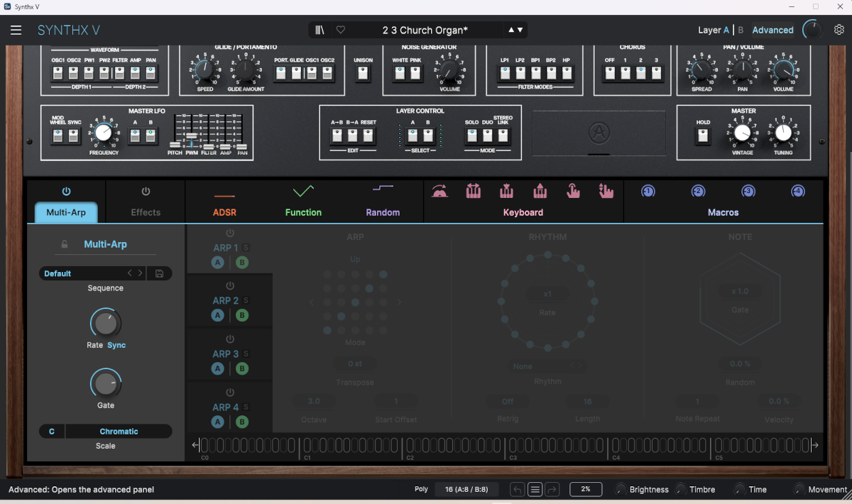Select Layer B in top bar
852x504 pixels.
[x=741, y=30]
